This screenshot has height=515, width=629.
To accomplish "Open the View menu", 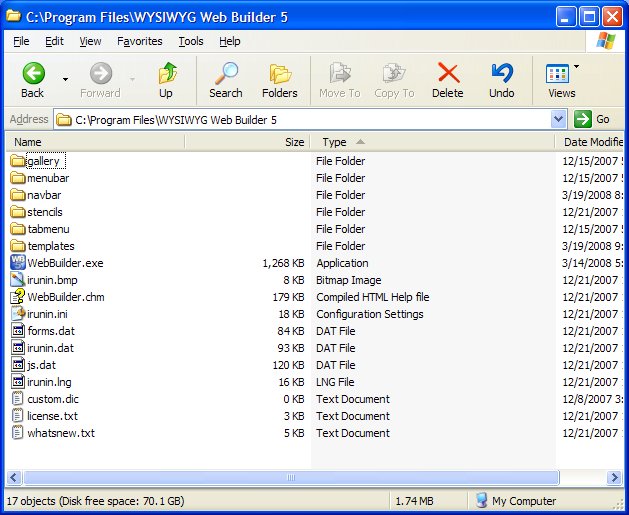I will (x=90, y=41).
